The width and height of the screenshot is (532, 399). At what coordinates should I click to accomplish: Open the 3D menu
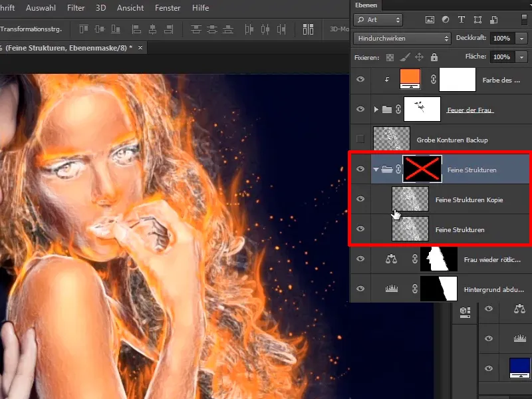coord(101,8)
